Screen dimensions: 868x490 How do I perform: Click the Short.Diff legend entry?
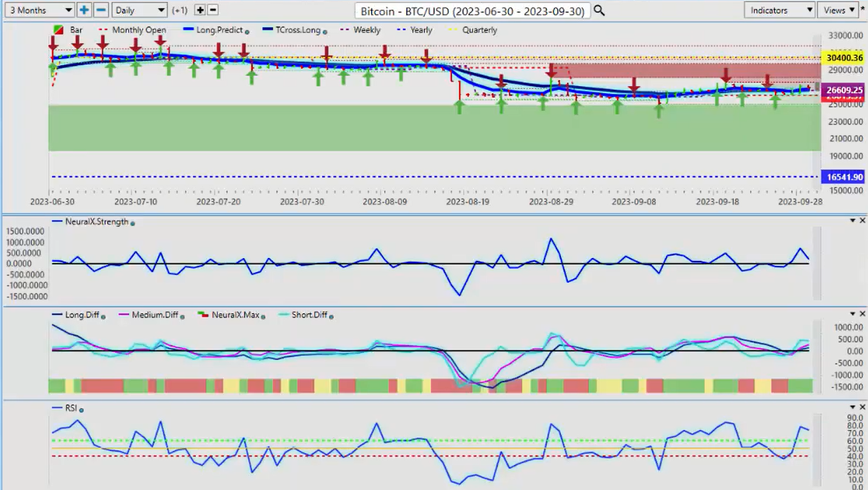[x=303, y=315]
